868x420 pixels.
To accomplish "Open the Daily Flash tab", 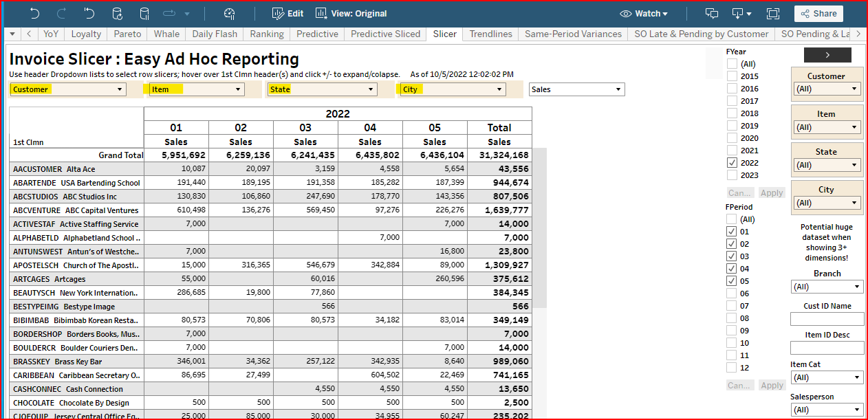I will 214,34.
